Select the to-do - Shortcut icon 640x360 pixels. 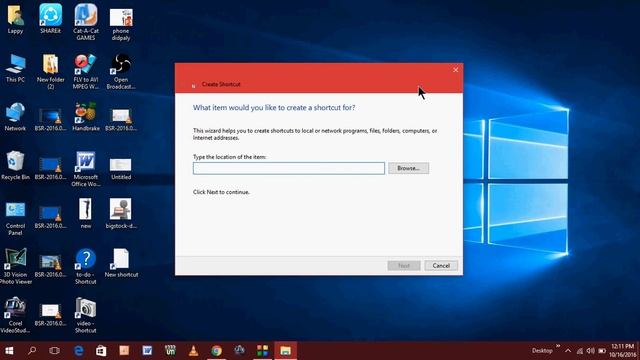coord(86,266)
